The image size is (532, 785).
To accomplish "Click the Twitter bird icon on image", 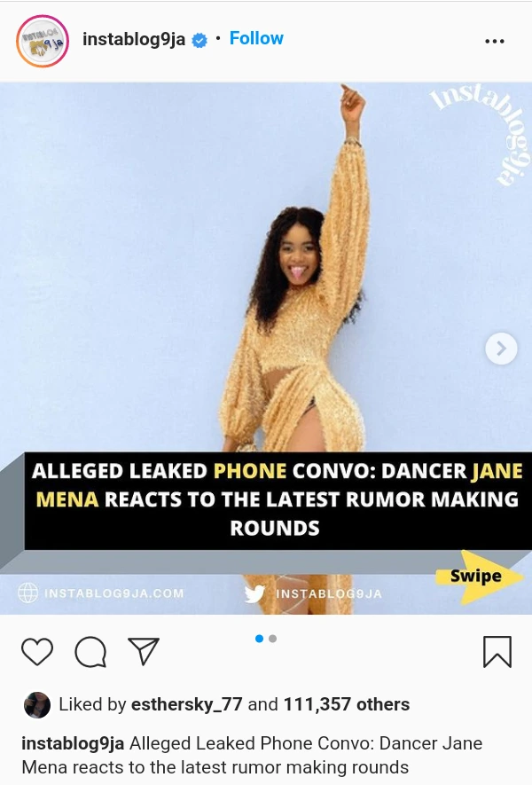I will tap(254, 593).
